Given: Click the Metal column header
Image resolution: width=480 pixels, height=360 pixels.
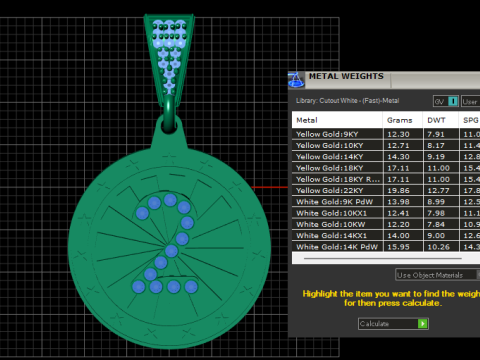Looking at the screenshot, I should pyautogui.click(x=337, y=120).
